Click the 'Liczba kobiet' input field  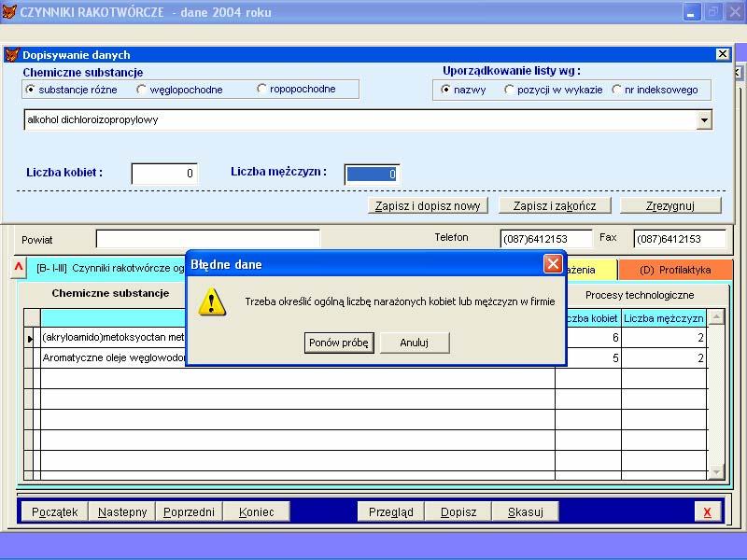coord(164,174)
